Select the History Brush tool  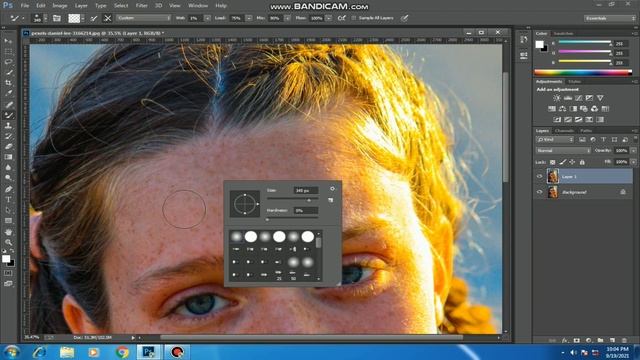pos(8,136)
